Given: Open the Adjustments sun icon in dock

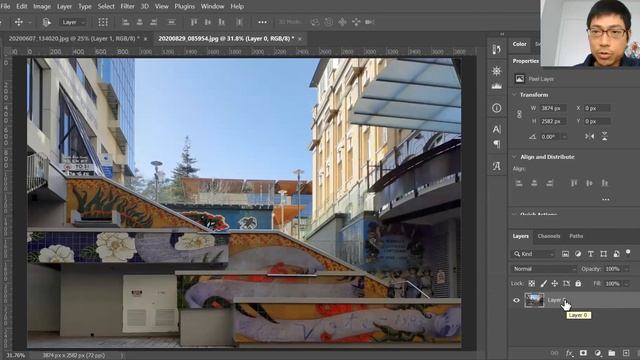Looking at the screenshot, I should coord(496,71).
